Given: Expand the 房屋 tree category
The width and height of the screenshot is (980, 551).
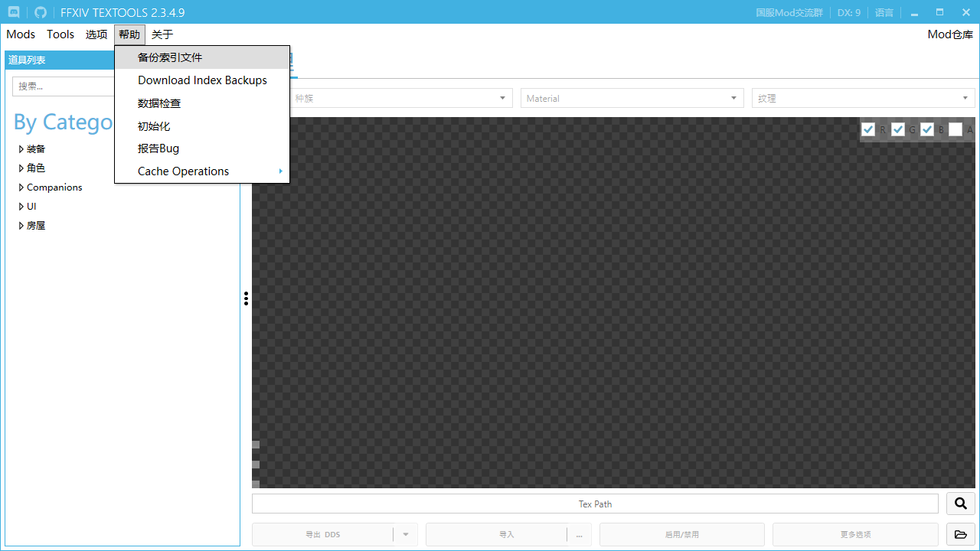Looking at the screenshot, I should coord(21,226).
